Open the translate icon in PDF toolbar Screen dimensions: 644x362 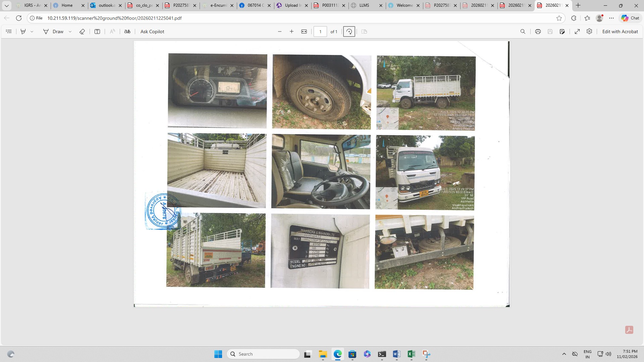point(127,32)
